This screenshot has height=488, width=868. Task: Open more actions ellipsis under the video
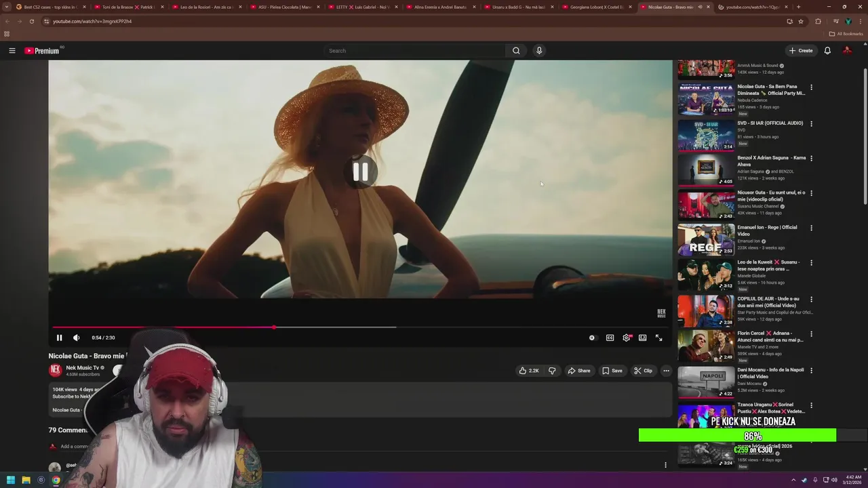click(x=666, y=371)
